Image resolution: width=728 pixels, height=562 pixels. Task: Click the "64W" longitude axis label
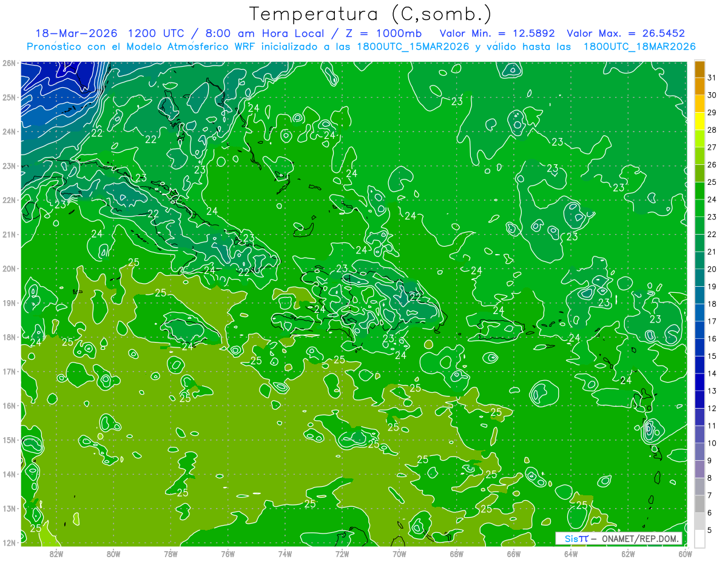(571, 554)
